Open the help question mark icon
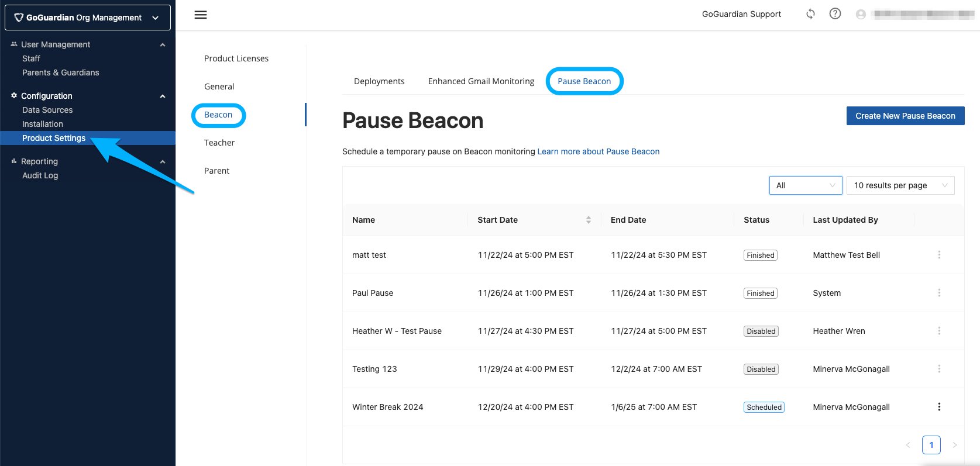Screen dimensions: 980x466 835,13
